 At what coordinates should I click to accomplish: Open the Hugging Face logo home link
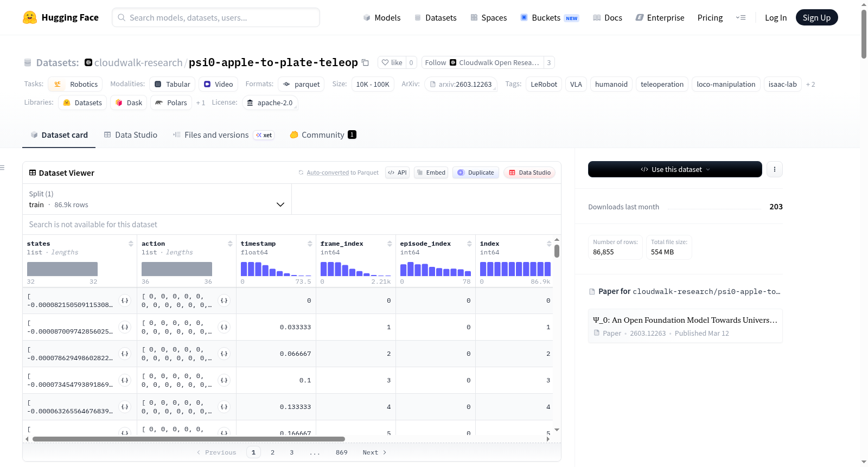pyautogui.click(x=61, y=17)
